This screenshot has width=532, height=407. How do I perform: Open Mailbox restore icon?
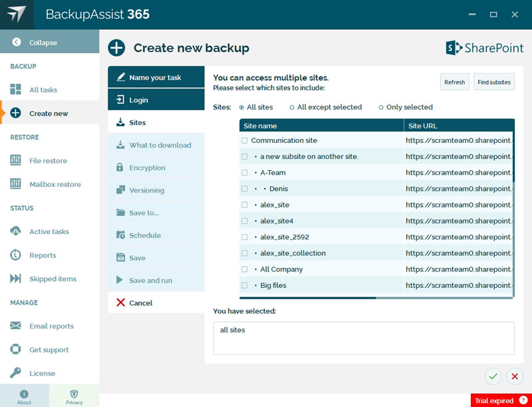[15, 184]
